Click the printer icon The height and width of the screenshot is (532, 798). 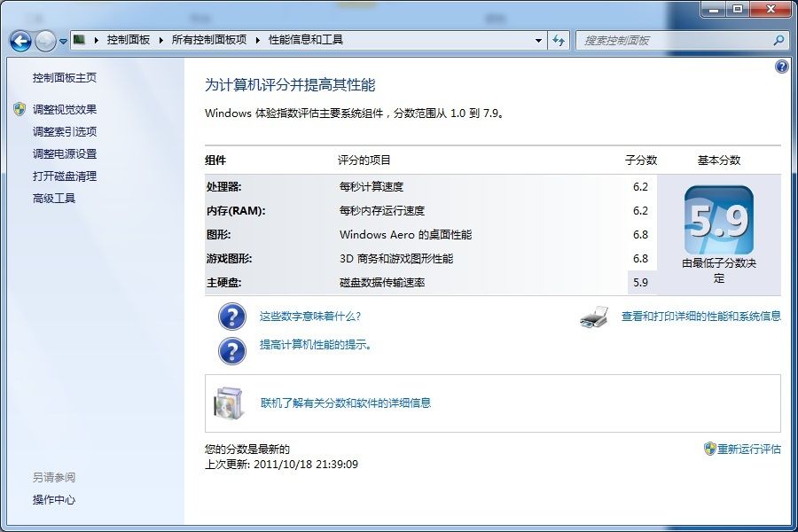[x=594, y=317]
